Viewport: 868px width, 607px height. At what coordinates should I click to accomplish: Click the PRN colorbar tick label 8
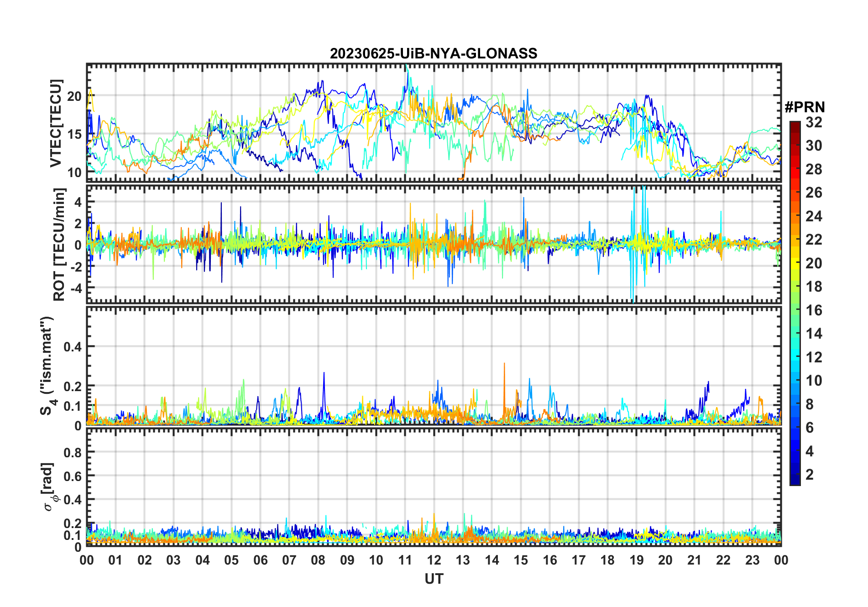coord(810,404)
